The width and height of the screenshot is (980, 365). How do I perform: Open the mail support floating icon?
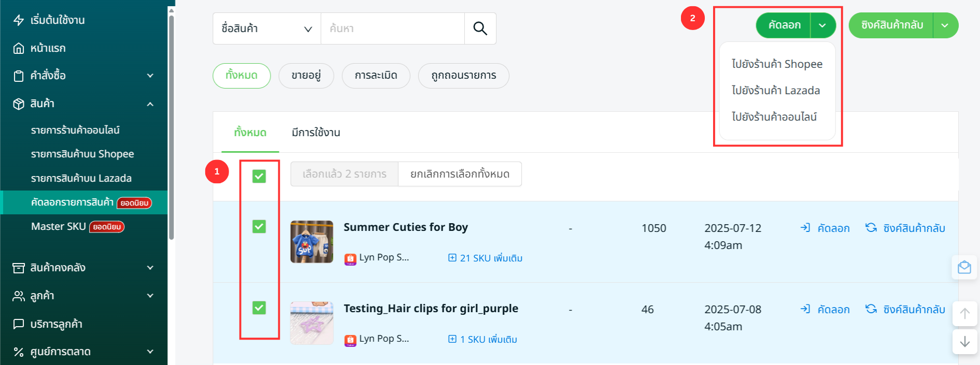(x=964, y=268)
